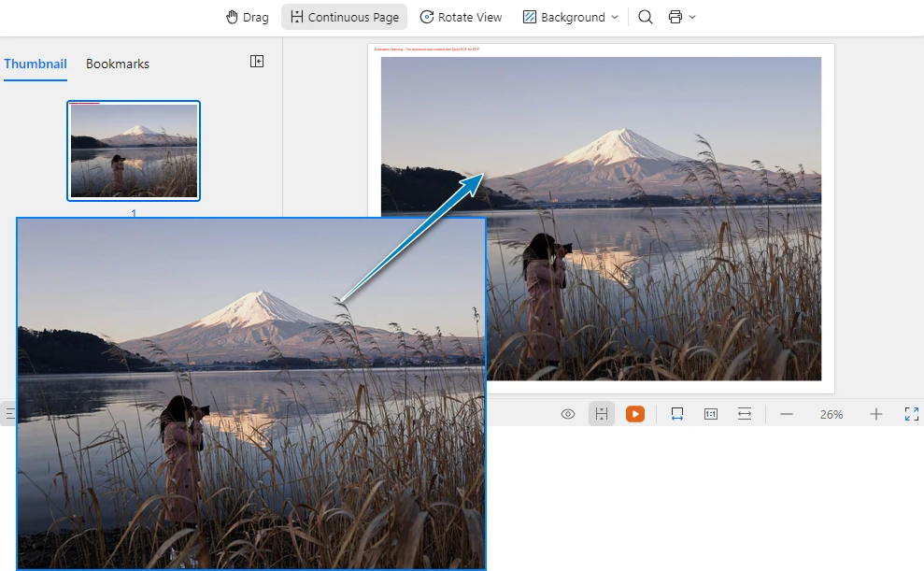Zoom out with the minus button
Viewport: 924px width, 571px height.
(x=786, y=413)
